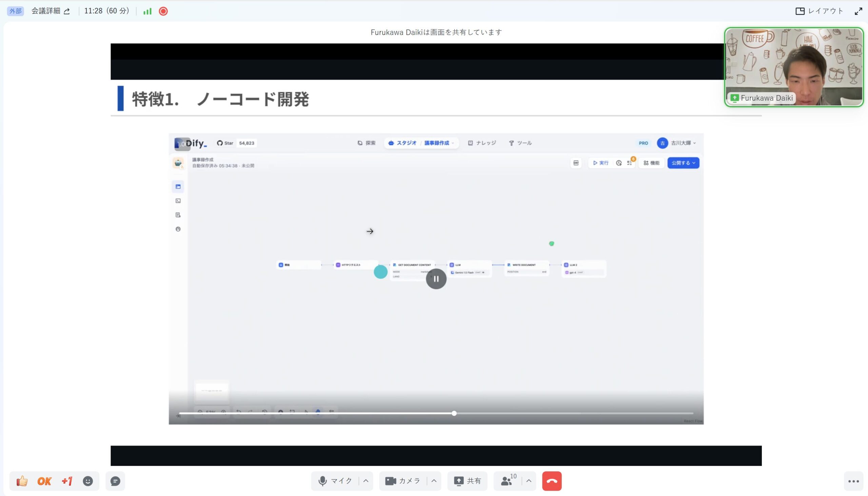Image resolution: width=868 pixels, height=496 pixels.
Task: Click the 会議詳細 meeting details label
Action: coord(46,11)
